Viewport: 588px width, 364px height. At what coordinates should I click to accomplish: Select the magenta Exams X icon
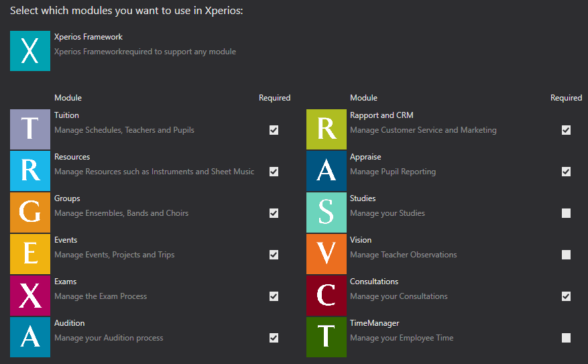pos(30,296)
